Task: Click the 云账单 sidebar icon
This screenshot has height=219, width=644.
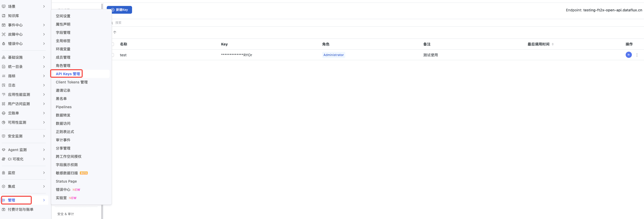Action: 4,113
